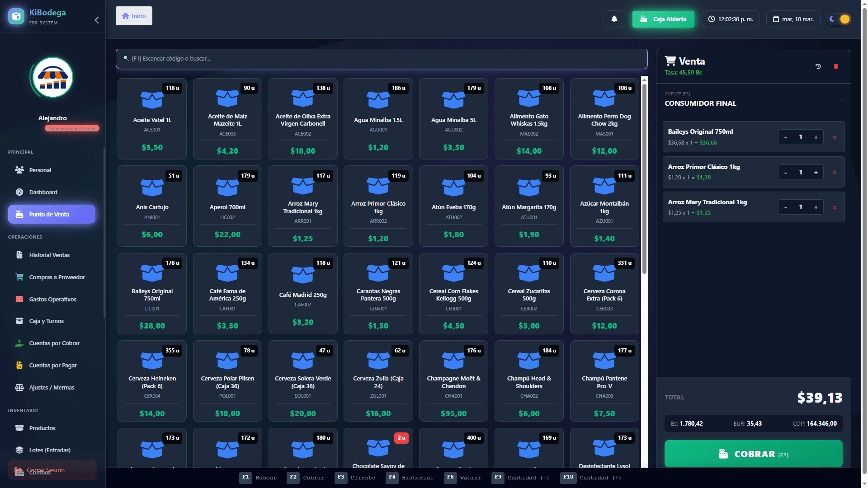The height and width of the screenshot is (488, 868).
Task: Increase quantity of Arroz Primor Clásico 1kg
Action: [816, 172]
